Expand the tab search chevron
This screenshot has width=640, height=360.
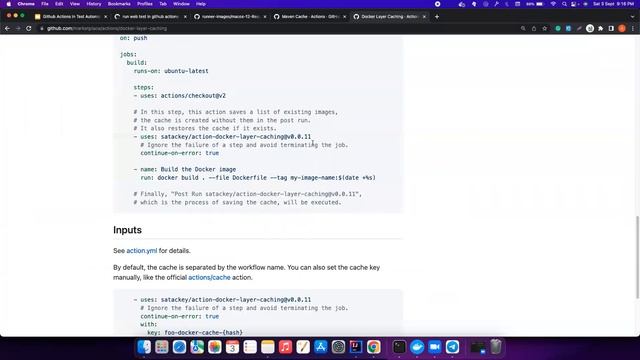633,17
